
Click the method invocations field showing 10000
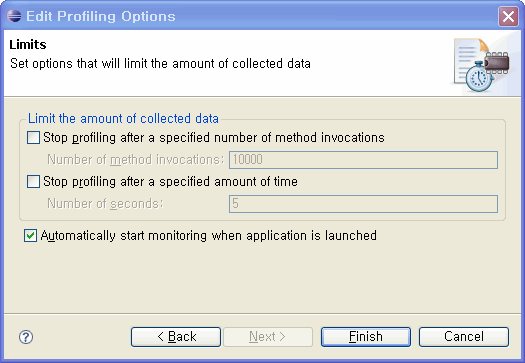point(363,160)
